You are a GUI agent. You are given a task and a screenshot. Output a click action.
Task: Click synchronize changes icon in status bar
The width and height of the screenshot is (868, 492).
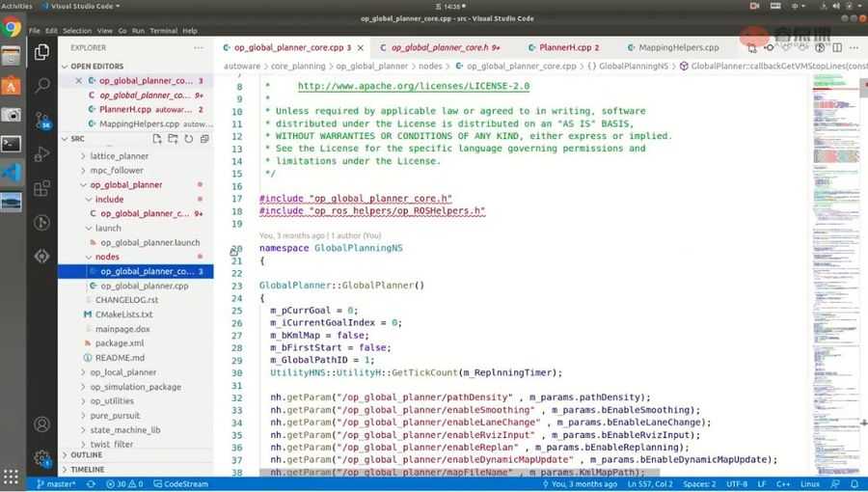[91, 484]
